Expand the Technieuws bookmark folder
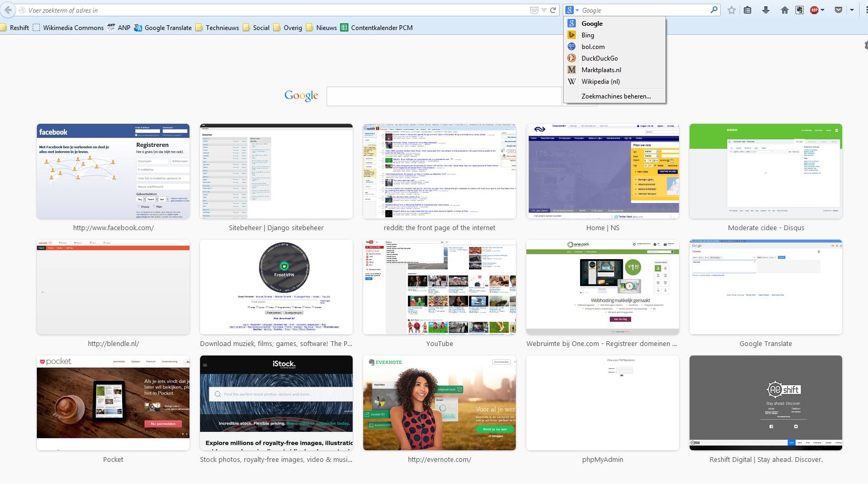 point(217,28)
